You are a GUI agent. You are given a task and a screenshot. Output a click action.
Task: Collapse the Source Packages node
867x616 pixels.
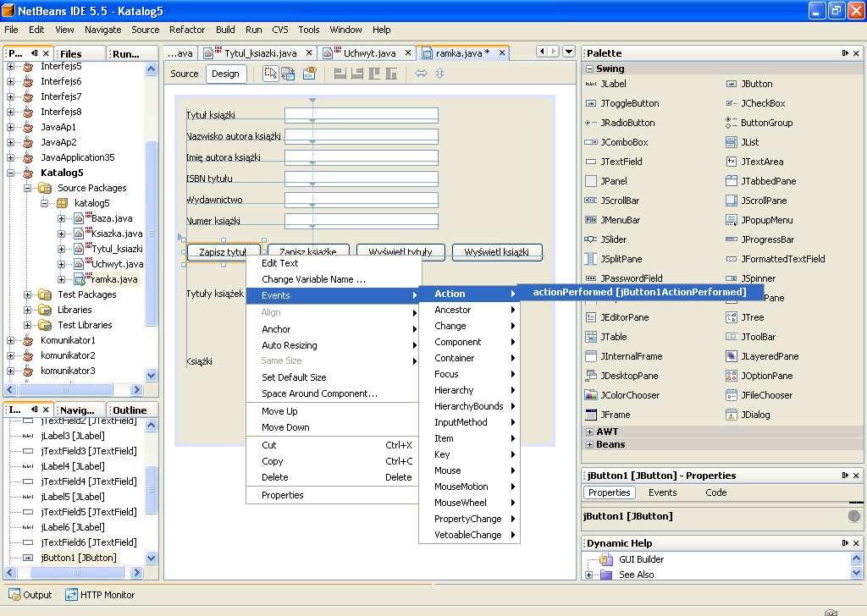pyautogui.click(x=28, y=189)
